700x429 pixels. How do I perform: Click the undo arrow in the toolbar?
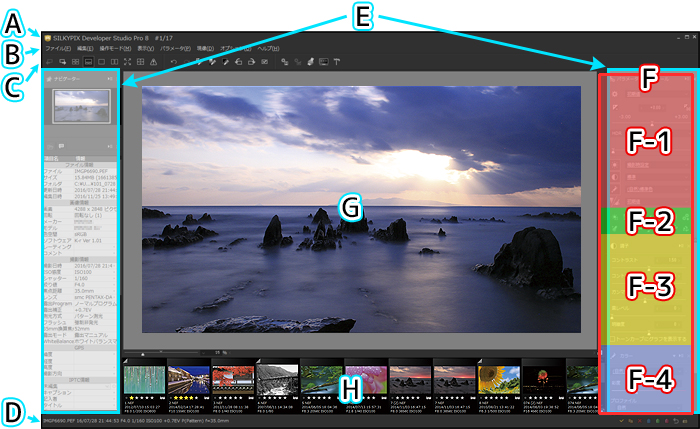(x=174, y=62)
